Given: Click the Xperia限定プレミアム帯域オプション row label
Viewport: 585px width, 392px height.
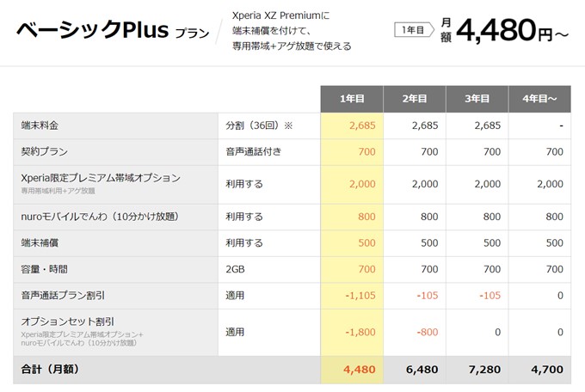Looking at the screenshot, I should tap(101, 178).
